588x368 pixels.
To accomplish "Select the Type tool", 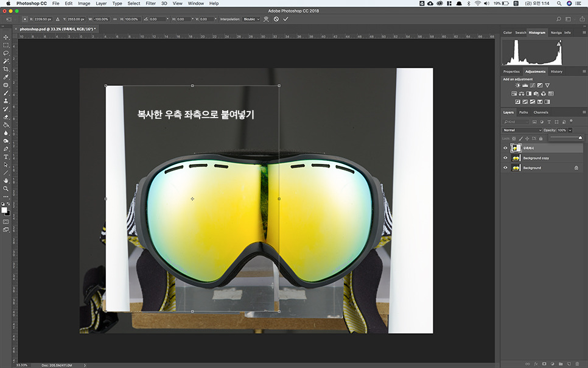I will [5, 157].
